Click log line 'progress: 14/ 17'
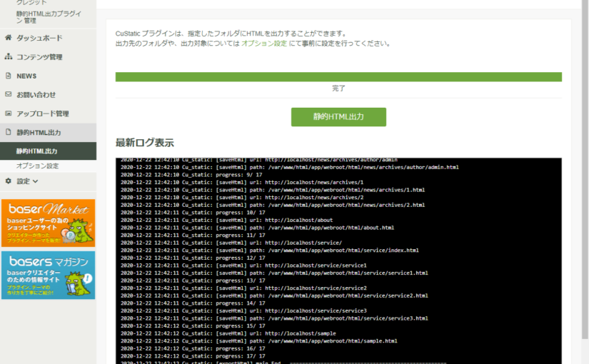Viewport: 589px width, 364px height. coord(241,303)
